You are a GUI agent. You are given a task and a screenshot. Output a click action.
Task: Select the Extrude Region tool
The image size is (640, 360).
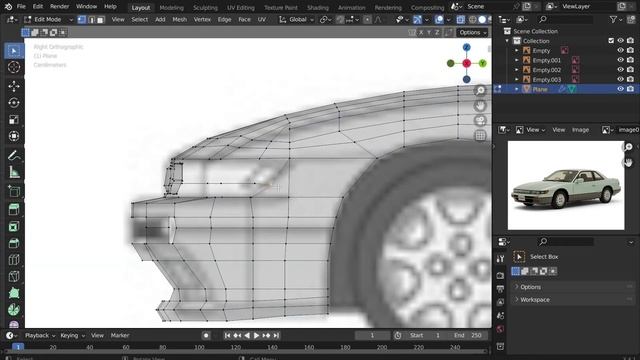point(14,209)
